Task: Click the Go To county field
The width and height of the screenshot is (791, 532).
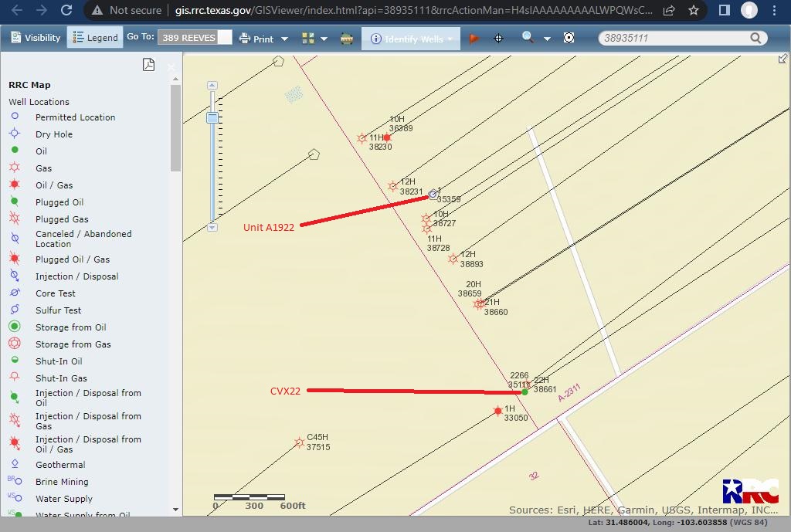Action: click(188, 38)
